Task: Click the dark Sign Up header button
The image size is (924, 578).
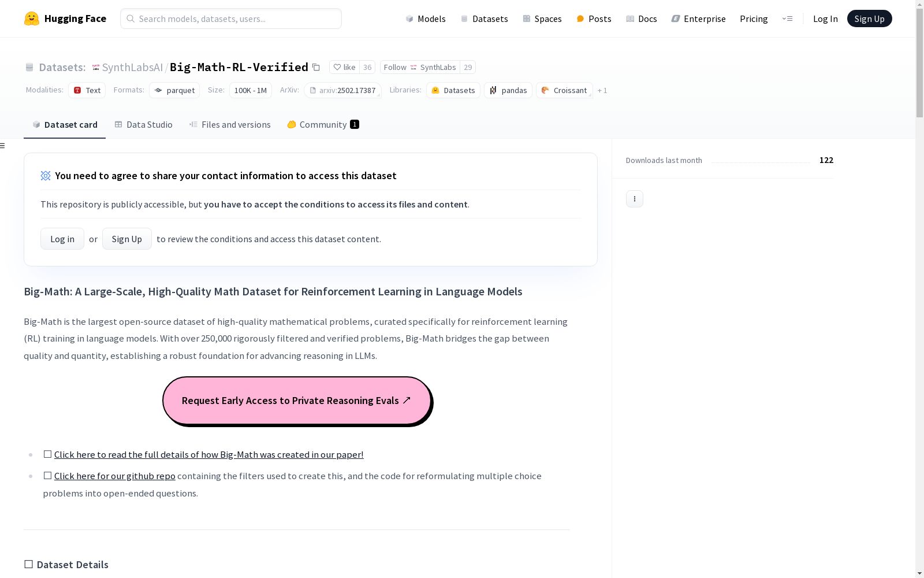Action: [869, 18]
